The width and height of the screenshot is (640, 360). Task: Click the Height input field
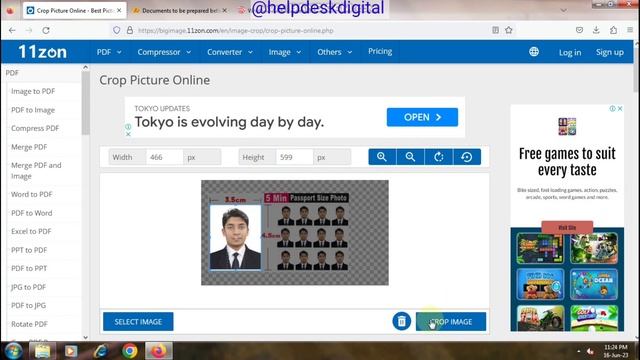click(294, 157)
